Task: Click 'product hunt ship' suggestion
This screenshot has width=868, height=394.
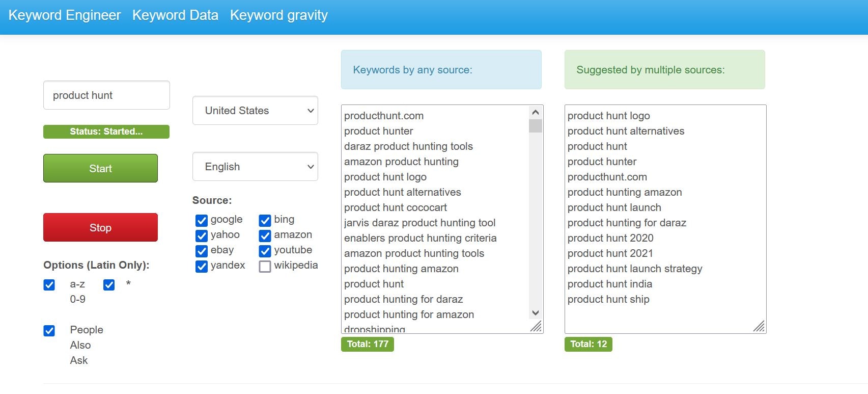Action: coord(608,299)
